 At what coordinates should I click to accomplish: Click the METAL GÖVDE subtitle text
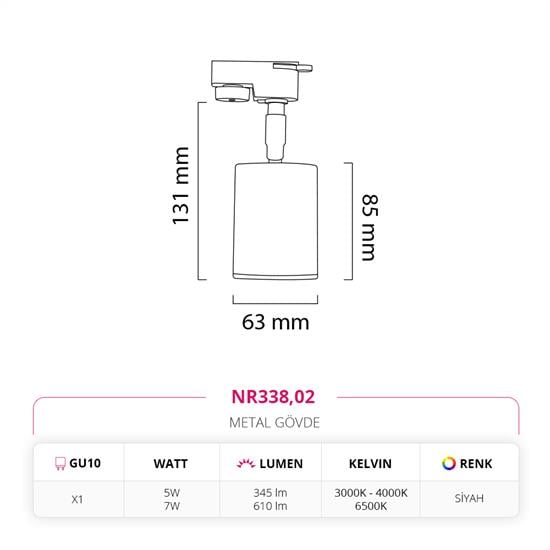(x=274, y=423)
